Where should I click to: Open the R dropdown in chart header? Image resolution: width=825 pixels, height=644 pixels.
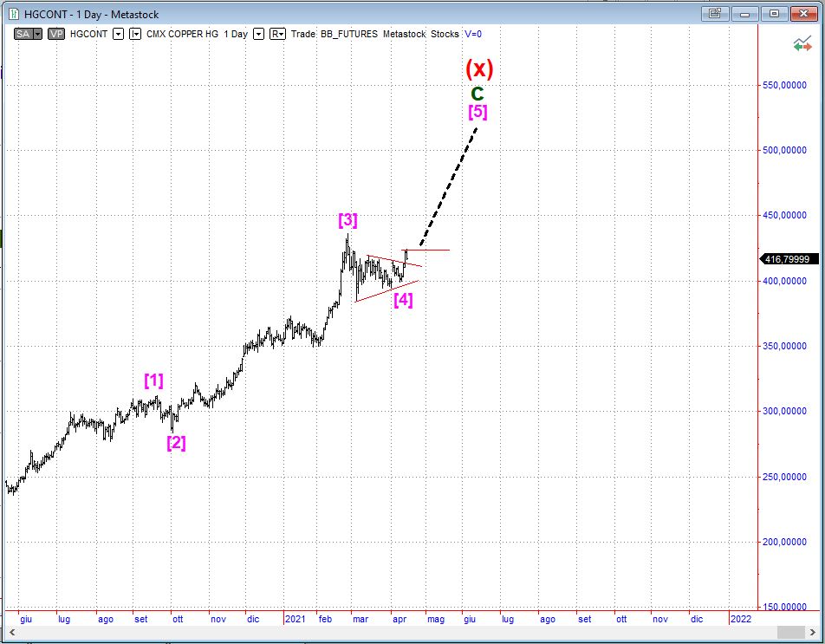tap(277, 34)
